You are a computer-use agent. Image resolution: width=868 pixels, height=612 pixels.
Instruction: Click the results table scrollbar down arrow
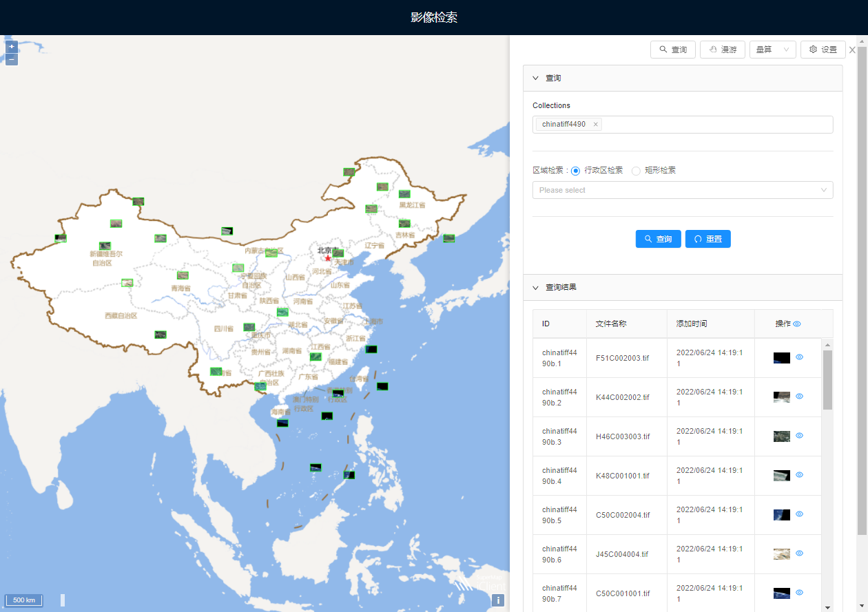pyautogui.click(x=827, y=607)
